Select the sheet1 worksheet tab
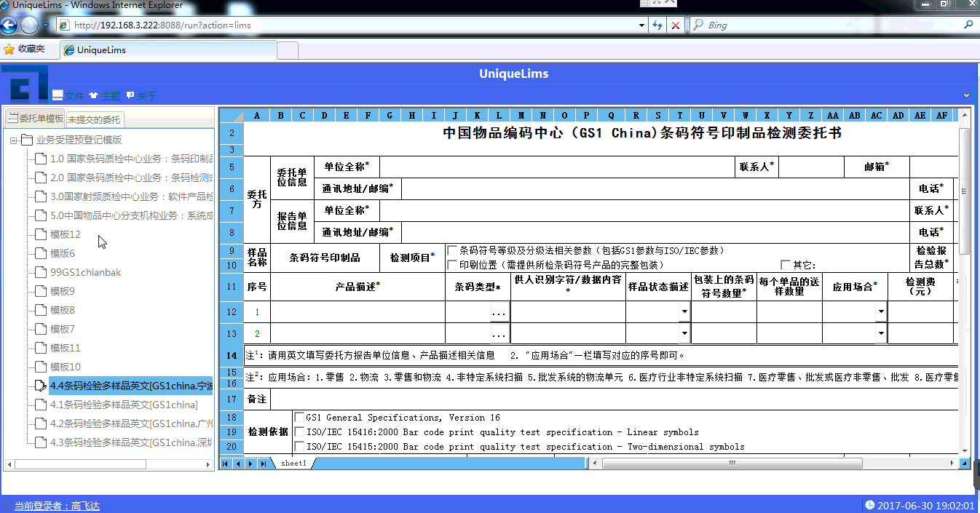The height and width of the screenshot is (513, 980). tap(294, 463)
